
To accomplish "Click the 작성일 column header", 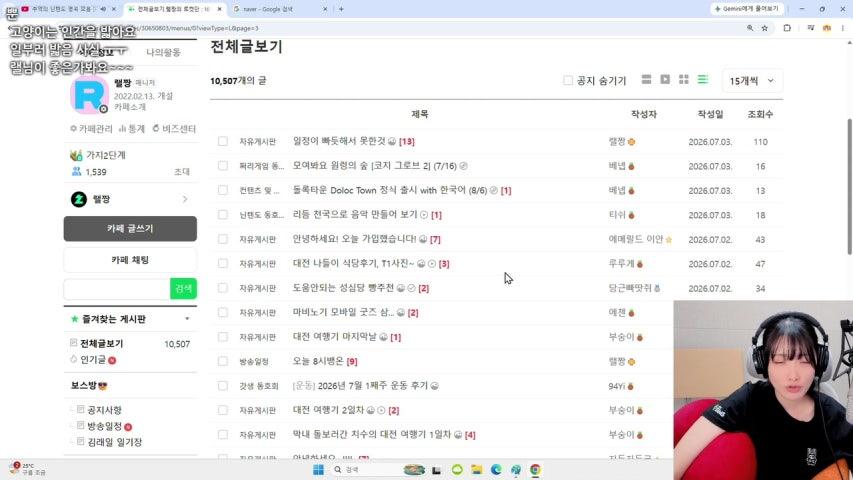I will [x=710, y=114].
